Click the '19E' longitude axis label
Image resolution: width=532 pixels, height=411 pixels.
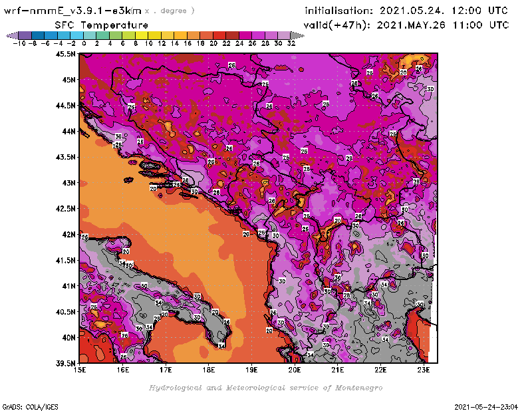point(251,370)
